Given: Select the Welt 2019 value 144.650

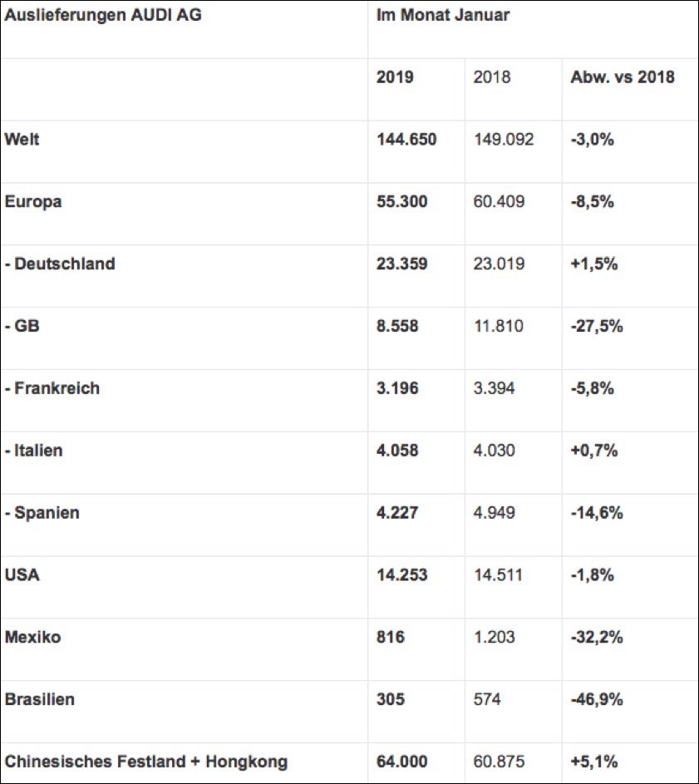Looking at the screenshot, I should tap(406, 140).
